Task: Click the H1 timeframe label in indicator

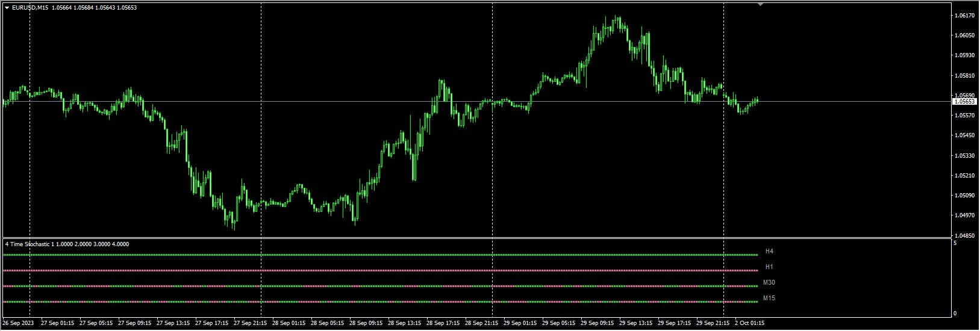Action: [769, 267]
